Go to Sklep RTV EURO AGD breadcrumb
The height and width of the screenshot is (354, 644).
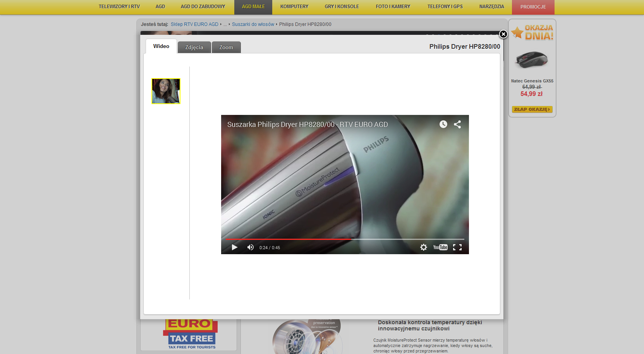194,24
